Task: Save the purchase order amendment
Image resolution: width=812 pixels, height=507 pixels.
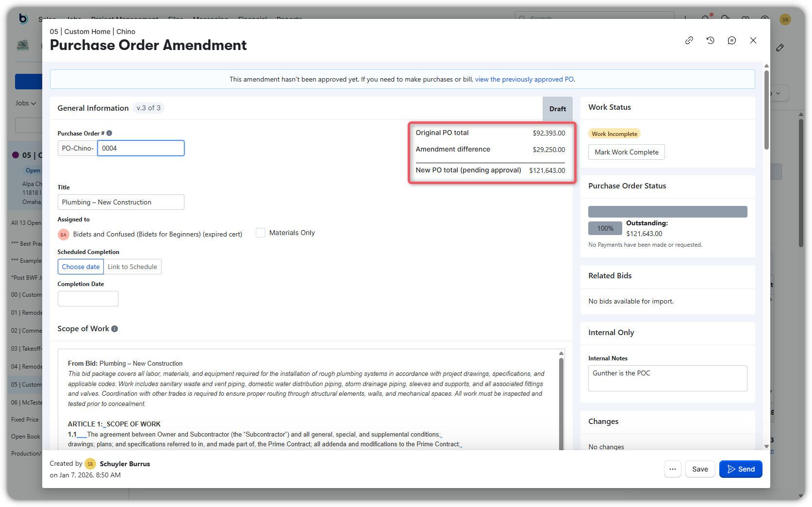Action: [x=700, y=469]
